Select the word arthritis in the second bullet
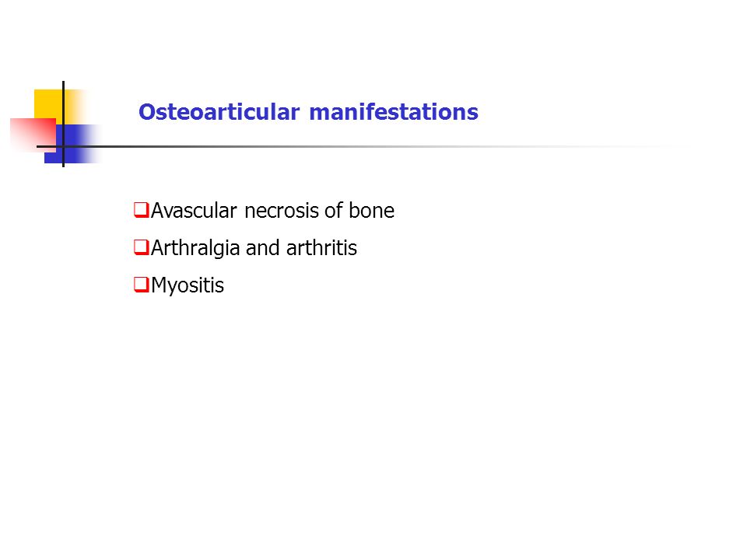The height and width of the screenshot is (560, 747). click(321, 248)
